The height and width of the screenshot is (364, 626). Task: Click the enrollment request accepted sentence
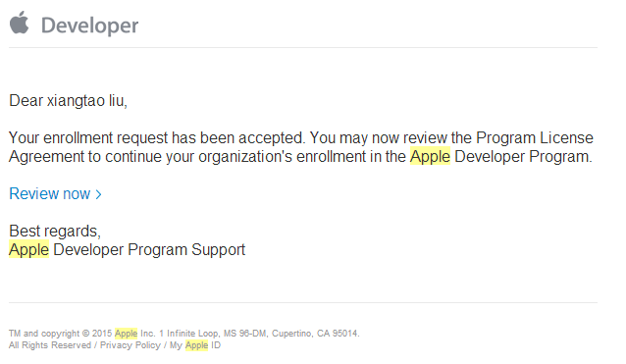[x=157, y=137]
